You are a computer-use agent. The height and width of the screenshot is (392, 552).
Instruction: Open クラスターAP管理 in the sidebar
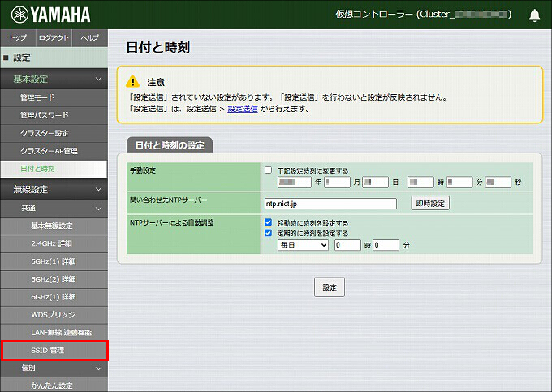pos(54,151)
